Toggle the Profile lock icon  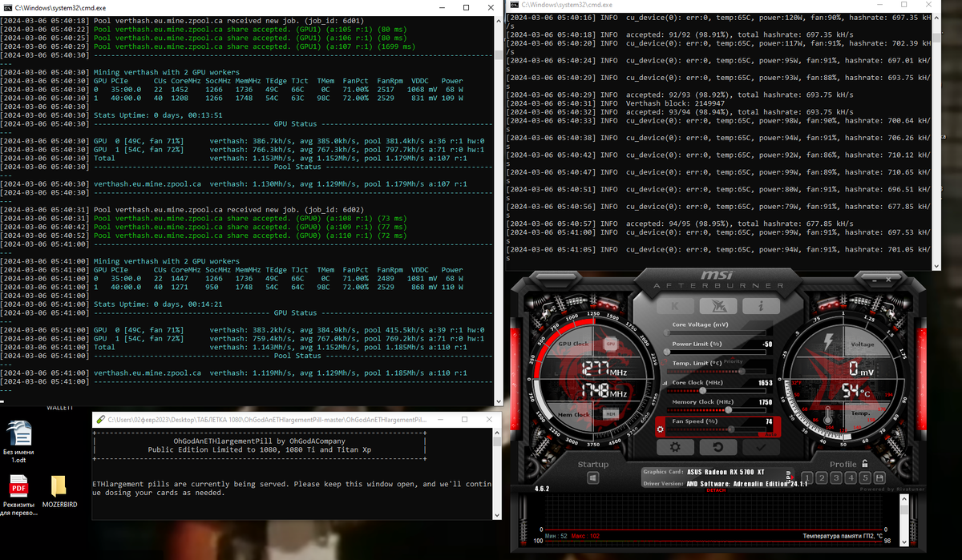coord(864,464)
